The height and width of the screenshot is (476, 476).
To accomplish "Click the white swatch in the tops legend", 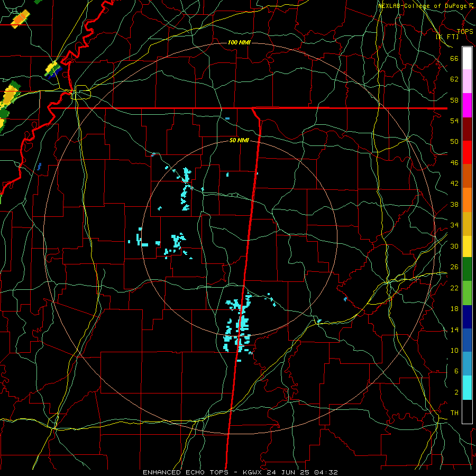I will [467, 58].
